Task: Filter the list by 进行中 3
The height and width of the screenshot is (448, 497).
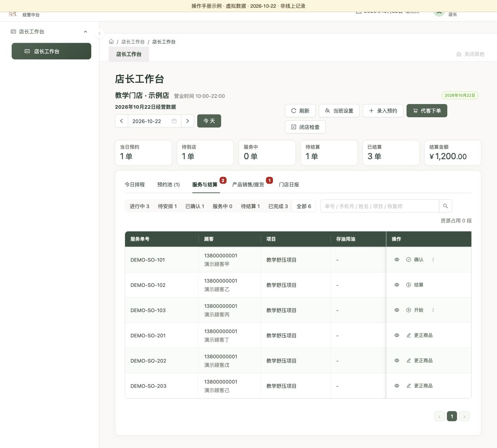Action: [139, 206]
